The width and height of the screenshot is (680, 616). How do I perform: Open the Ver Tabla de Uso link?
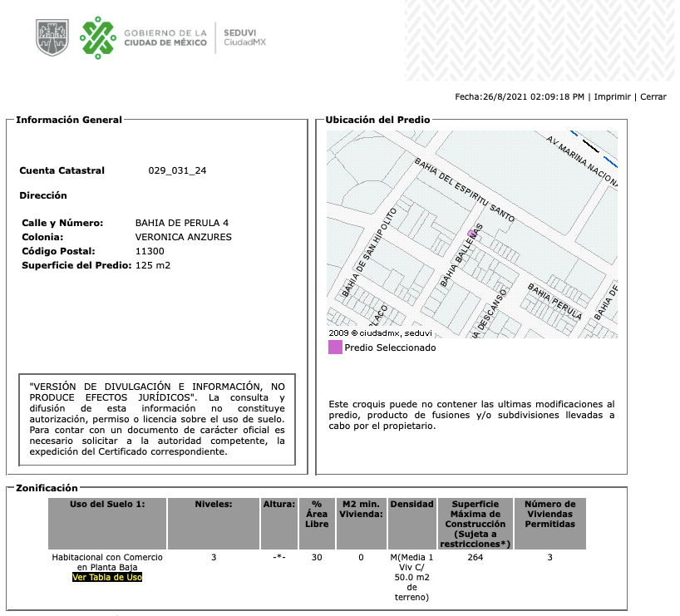click(107, 577)
